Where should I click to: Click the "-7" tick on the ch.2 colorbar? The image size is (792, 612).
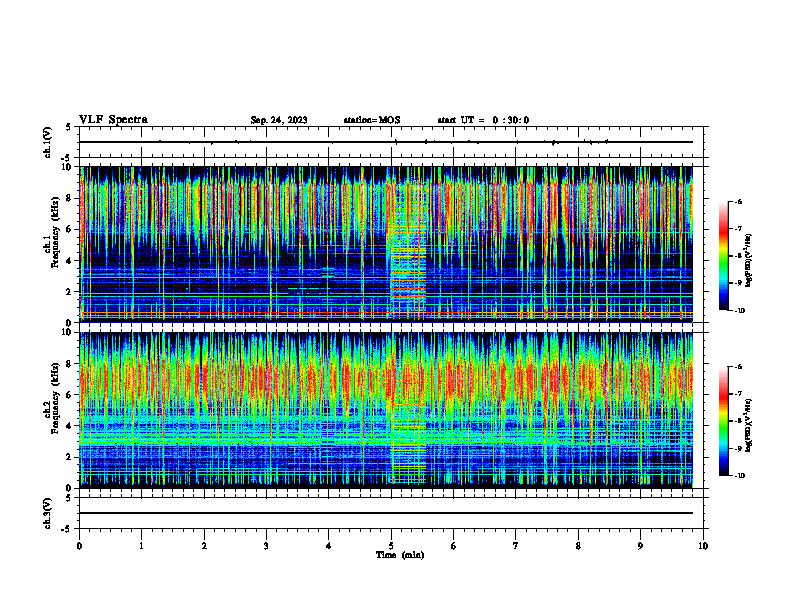pyautogui.click(x=738, y=394)
